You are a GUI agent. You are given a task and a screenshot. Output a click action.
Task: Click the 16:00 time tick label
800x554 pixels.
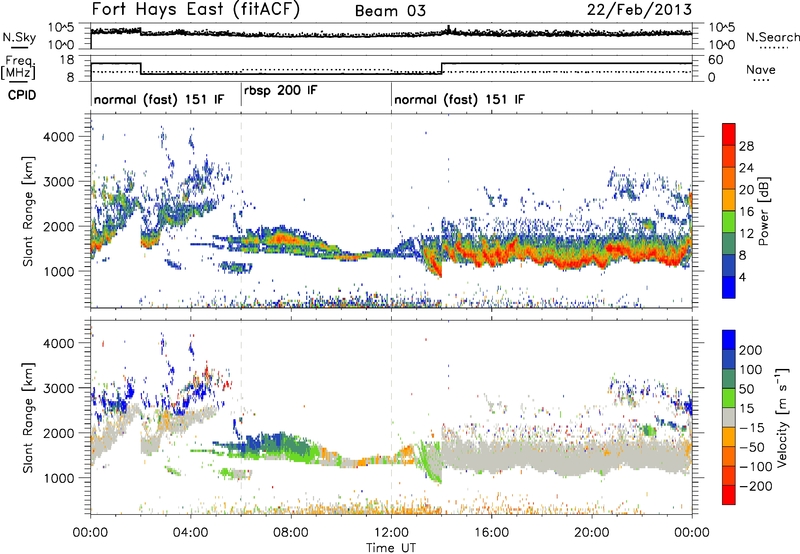tap(491, 533)
